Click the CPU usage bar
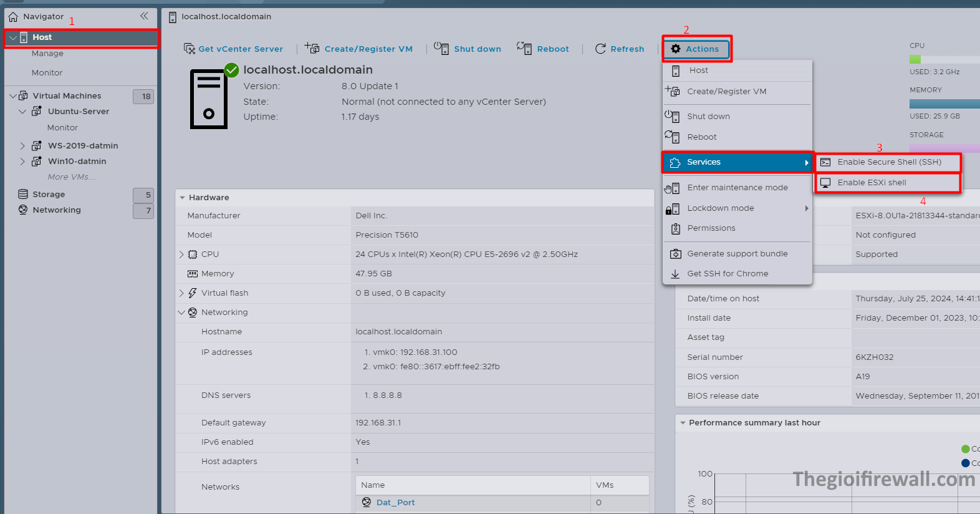The height and width of the screenshot is (514, 980). (x=944, y=59)
